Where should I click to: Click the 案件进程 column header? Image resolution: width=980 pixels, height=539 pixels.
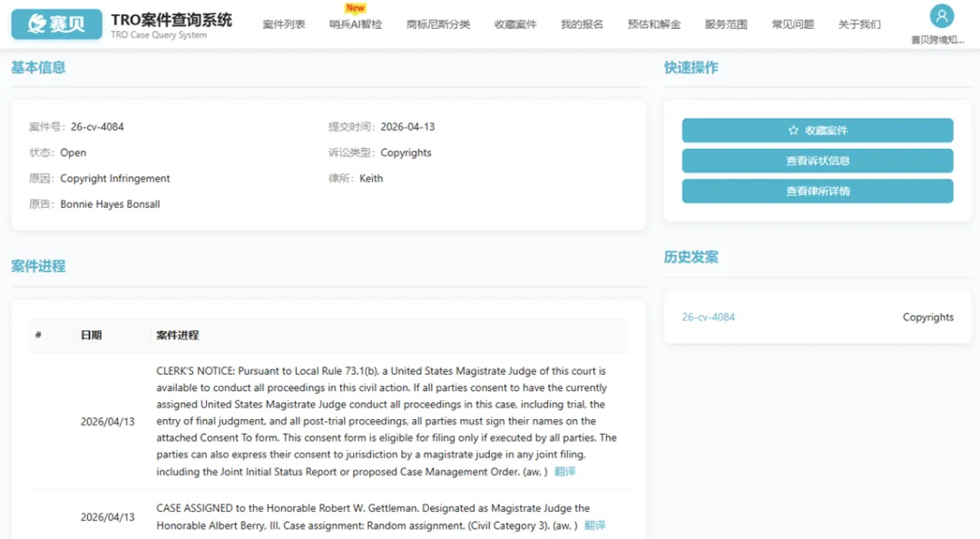pos(178,335)
